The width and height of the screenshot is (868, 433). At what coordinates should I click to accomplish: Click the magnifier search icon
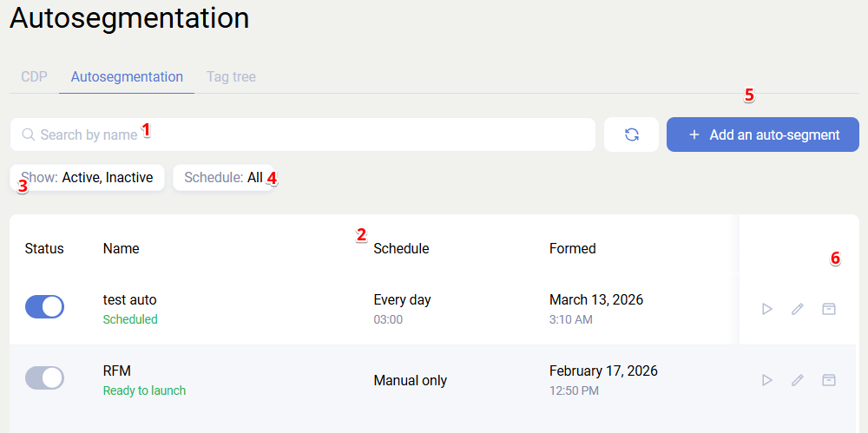28,134
